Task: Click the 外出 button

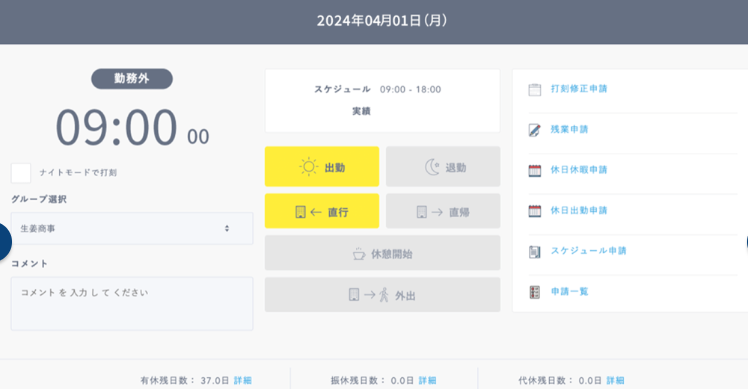Action: (383, 295)
